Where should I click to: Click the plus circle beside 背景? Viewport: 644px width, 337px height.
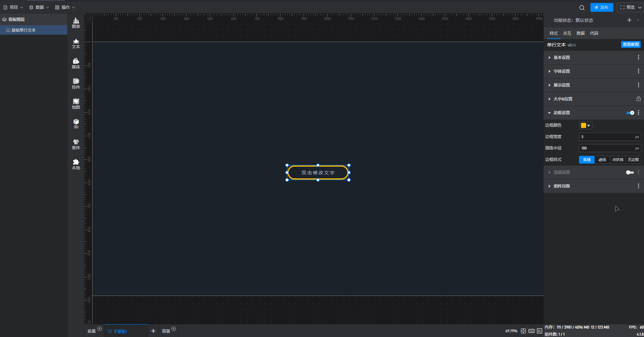click(x=173, y=329)
